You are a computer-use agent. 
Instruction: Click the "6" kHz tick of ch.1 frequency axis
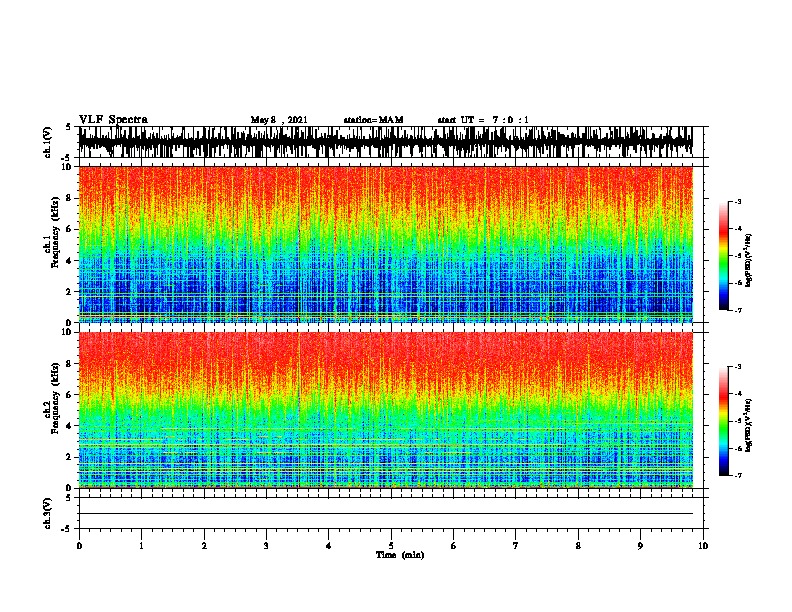point(70,229)
